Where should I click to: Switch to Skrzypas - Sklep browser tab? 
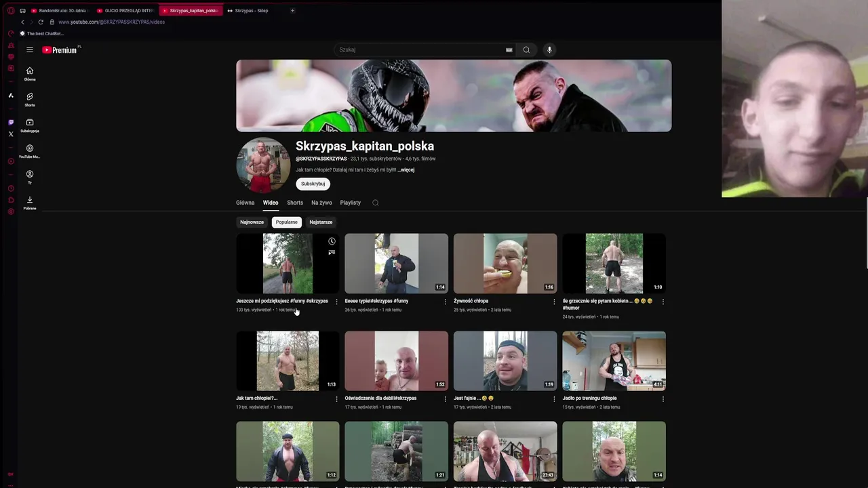(x=251, y=10)
